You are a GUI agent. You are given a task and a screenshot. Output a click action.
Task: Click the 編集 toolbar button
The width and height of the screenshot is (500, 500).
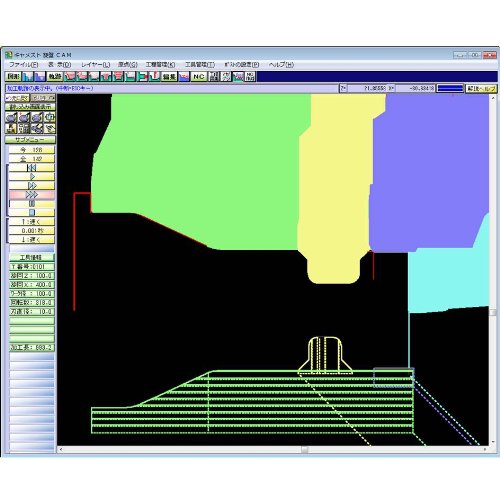pos(169,76)
